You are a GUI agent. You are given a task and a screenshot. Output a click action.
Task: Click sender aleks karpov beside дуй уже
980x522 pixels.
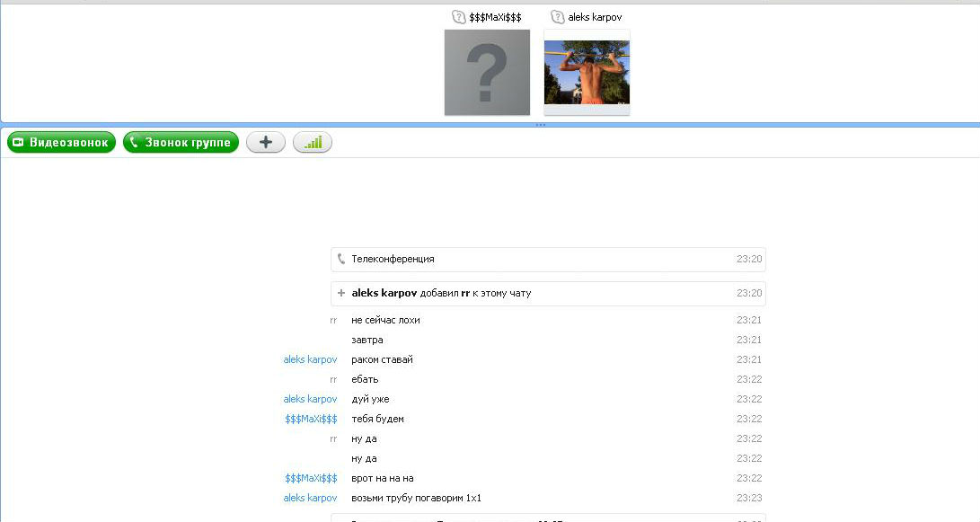[x=310, y=399]
